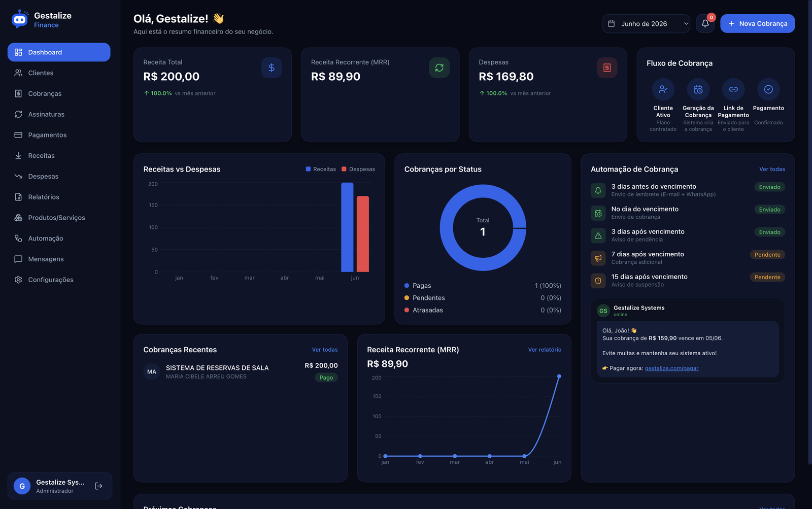Click the Receitas blue legend swatch
812x509 pixels.
point(308,169)
